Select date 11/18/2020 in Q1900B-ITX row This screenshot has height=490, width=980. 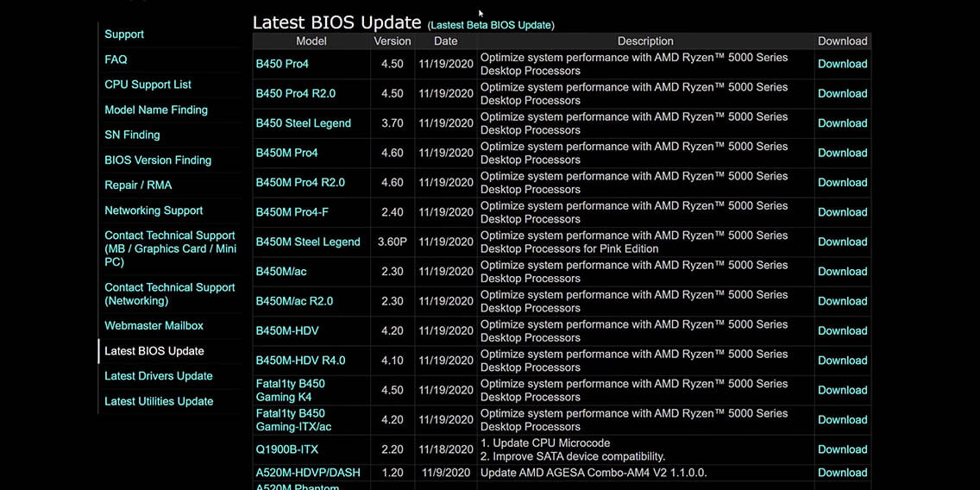click(x=446, y=449)
